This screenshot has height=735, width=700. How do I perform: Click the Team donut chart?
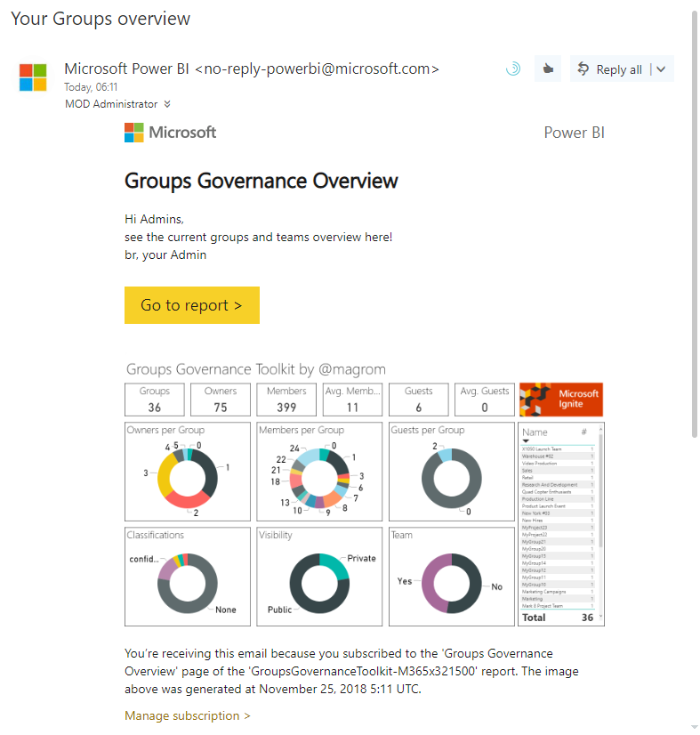450,583
